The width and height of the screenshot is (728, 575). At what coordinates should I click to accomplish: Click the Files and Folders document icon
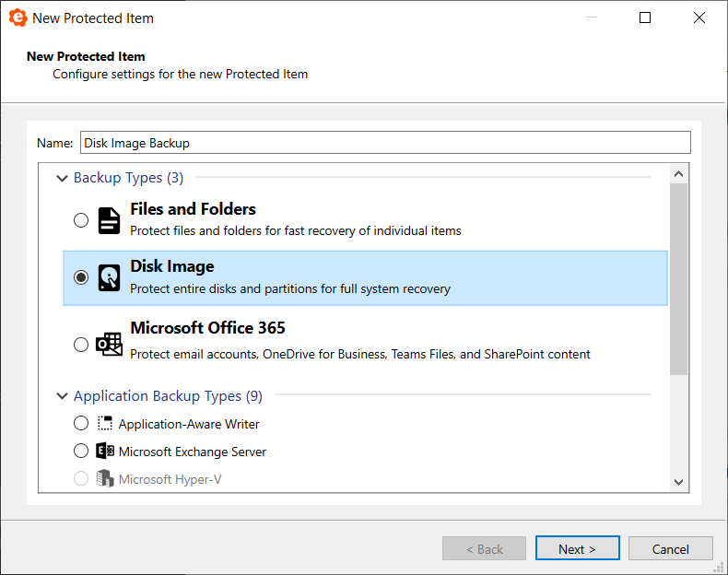pos(109,220)
